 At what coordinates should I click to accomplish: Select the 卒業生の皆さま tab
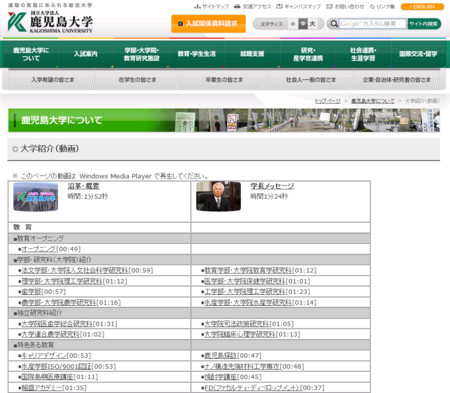pyautogui.click(x=224, y=80)
